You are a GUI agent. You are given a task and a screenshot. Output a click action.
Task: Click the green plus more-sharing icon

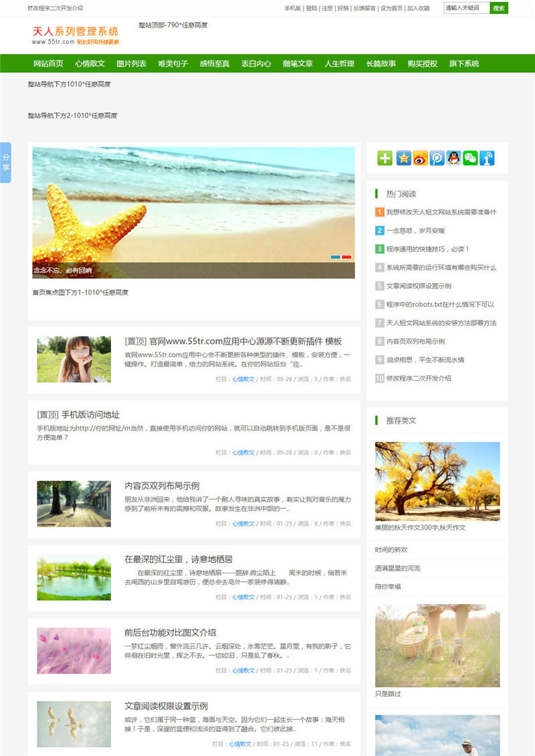pyautogui.click(x=385, y=158)
